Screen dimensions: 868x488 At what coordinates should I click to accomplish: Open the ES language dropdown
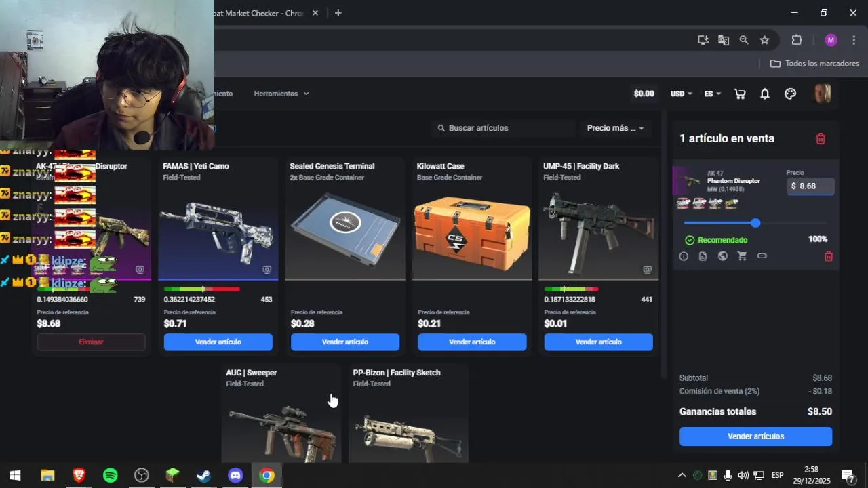pyautogui.click(x=712, y=94)
